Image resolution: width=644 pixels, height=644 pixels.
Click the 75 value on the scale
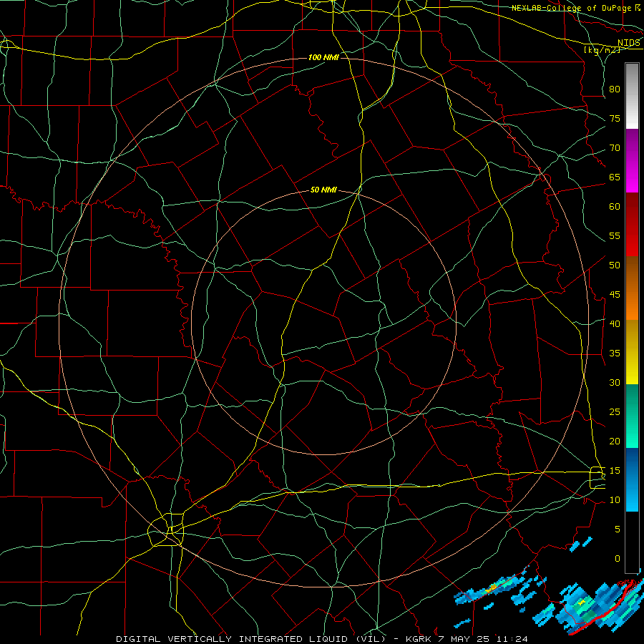pyautogui.click(x=615, y=119)
